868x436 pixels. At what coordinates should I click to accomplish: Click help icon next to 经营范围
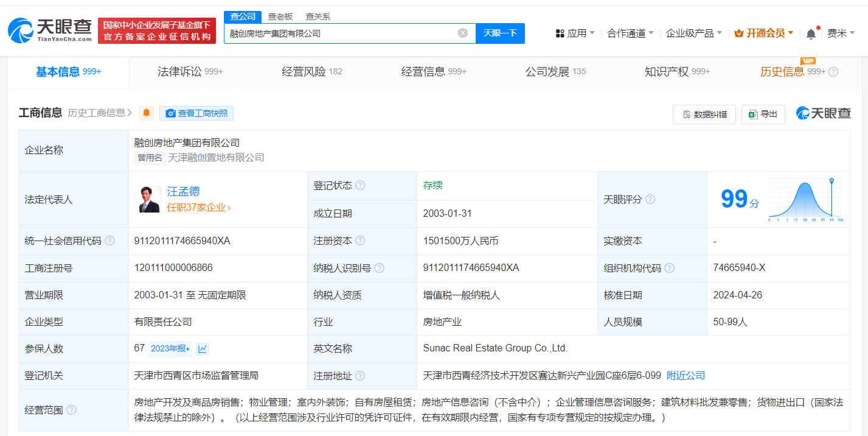tap(71, 410)
